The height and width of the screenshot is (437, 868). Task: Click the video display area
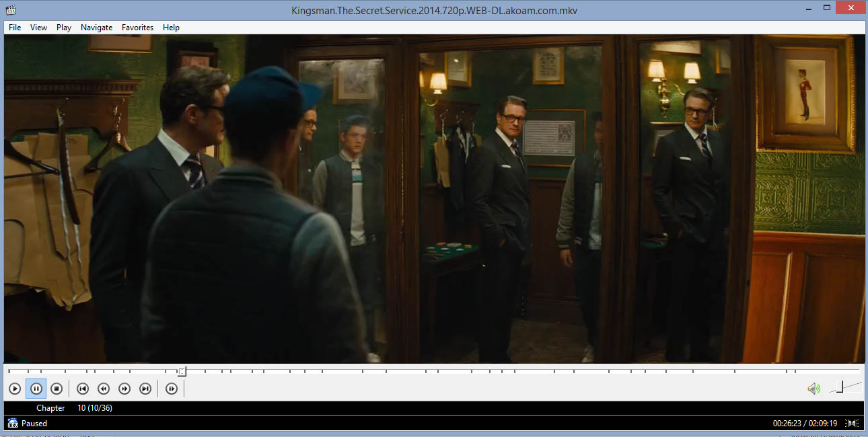[x=434, y=199]
